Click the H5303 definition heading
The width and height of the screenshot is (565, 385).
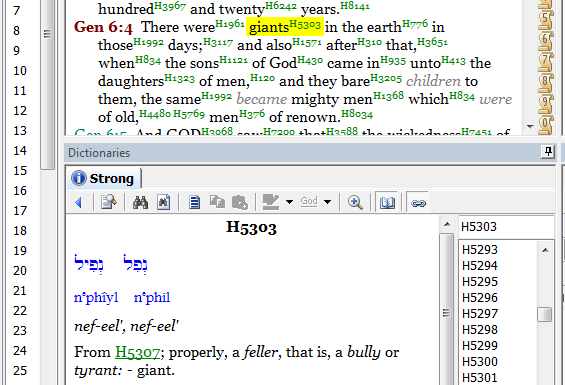point(251,228)
